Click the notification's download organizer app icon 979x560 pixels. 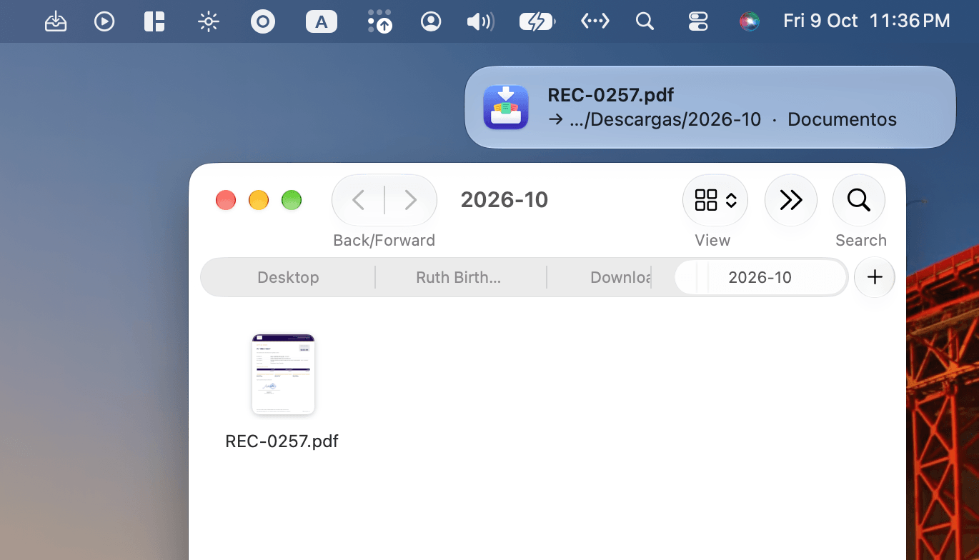point(506,107)
